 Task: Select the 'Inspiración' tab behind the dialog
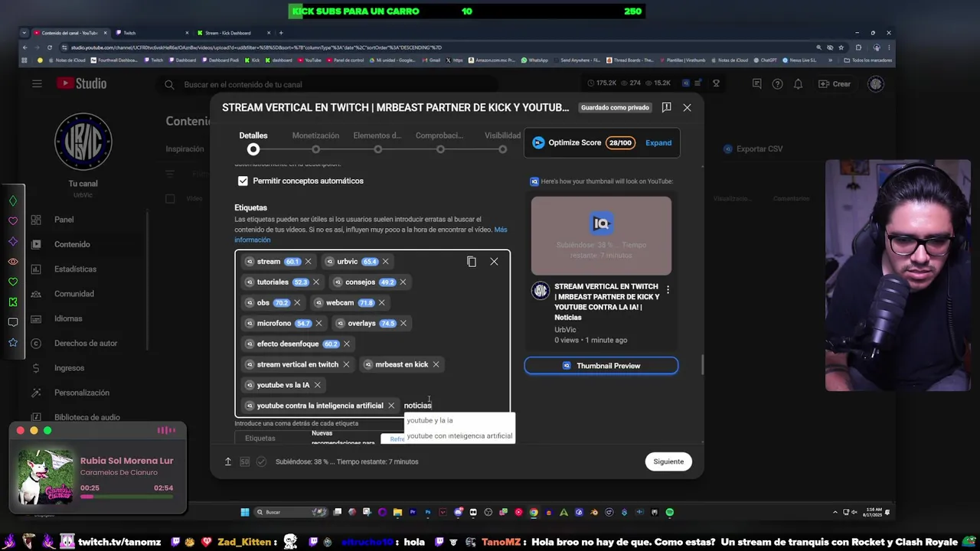click(x=185, y=149)
